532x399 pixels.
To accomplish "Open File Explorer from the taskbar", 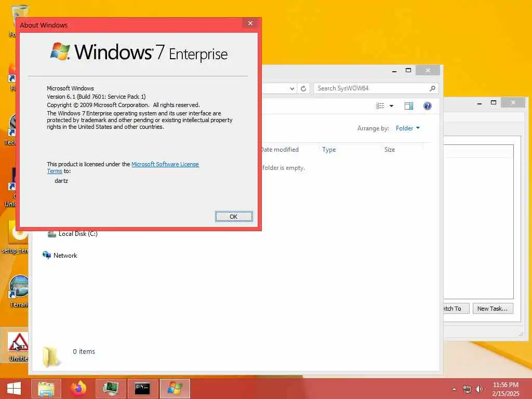I will pos(46,388).
